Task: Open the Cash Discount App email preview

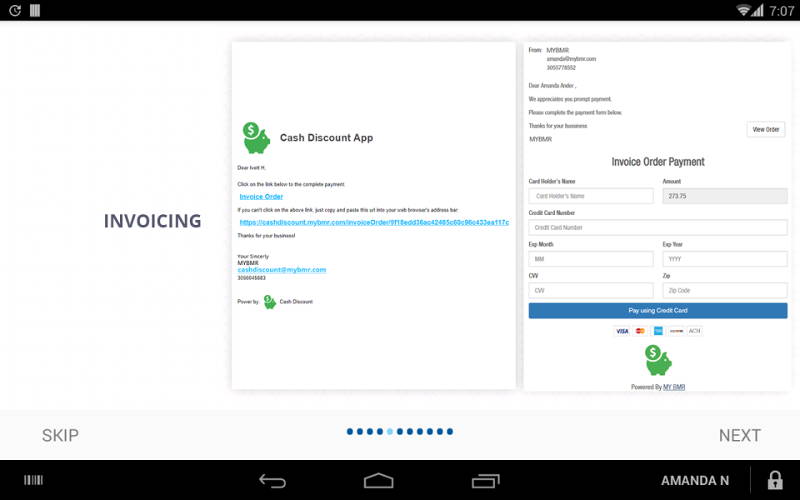Action: click(373, 216)
